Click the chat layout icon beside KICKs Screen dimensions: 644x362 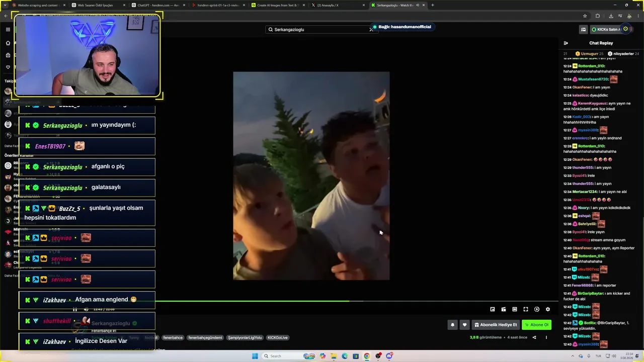(583, 30)
